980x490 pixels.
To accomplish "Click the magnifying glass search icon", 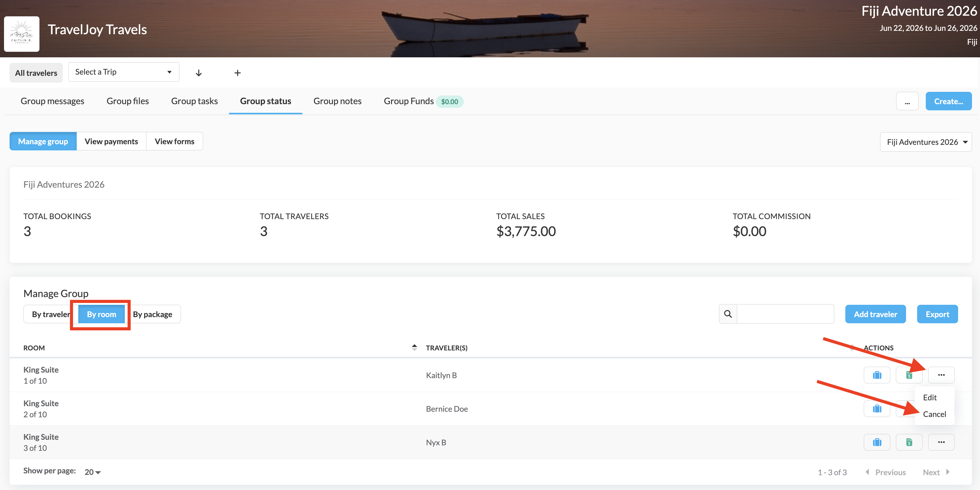I will [x=728, y=314].
